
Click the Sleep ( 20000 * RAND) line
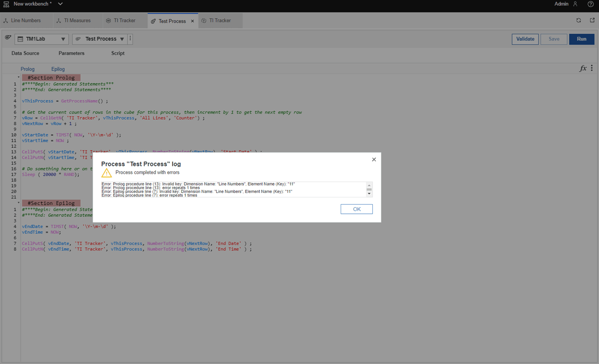(x=50, y=174)
